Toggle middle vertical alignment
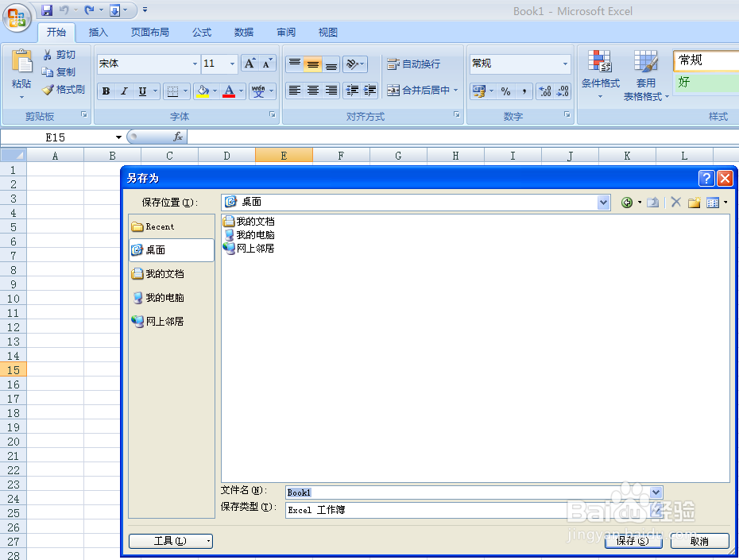 pos(313,64)
